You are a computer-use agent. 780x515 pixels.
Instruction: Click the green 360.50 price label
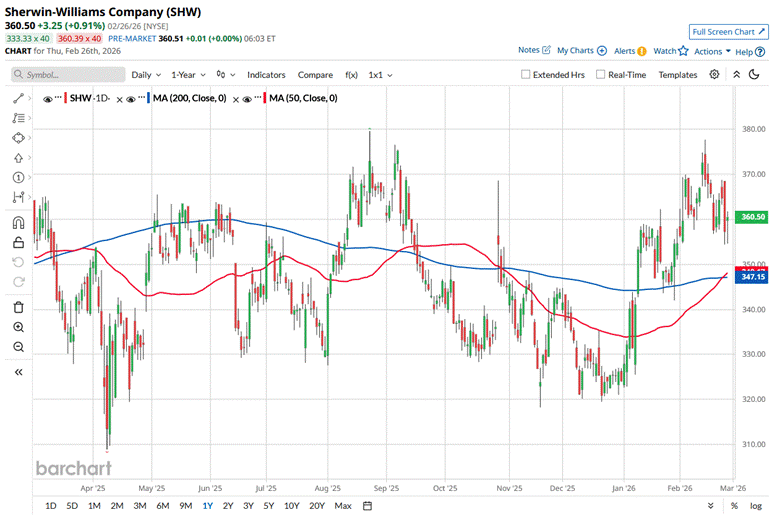(x=753, y=217)
